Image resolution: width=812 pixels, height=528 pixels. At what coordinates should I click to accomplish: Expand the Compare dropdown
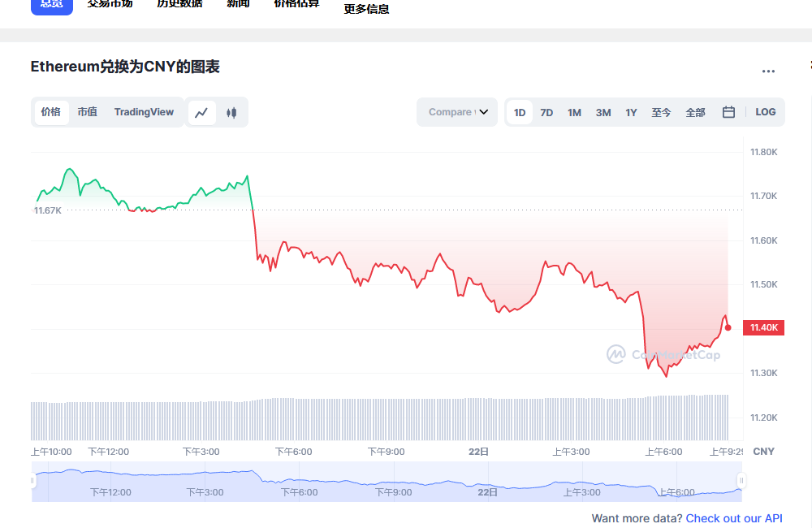458,112
